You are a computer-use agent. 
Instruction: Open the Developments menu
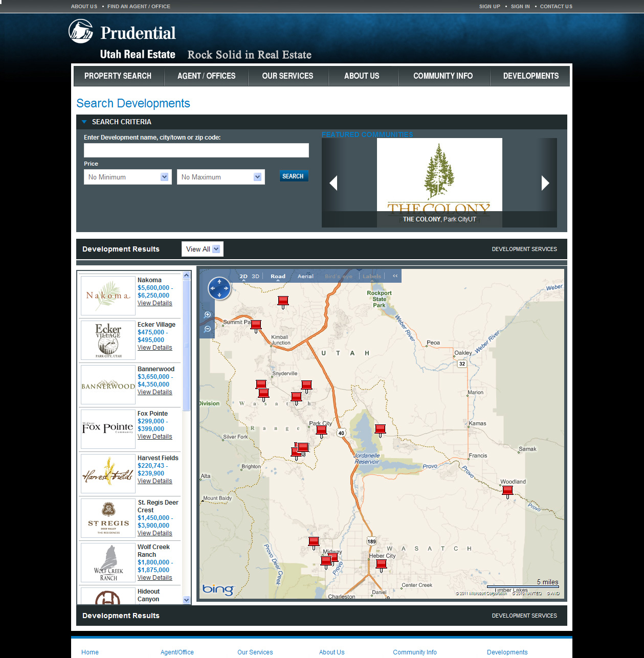[531, 76]
